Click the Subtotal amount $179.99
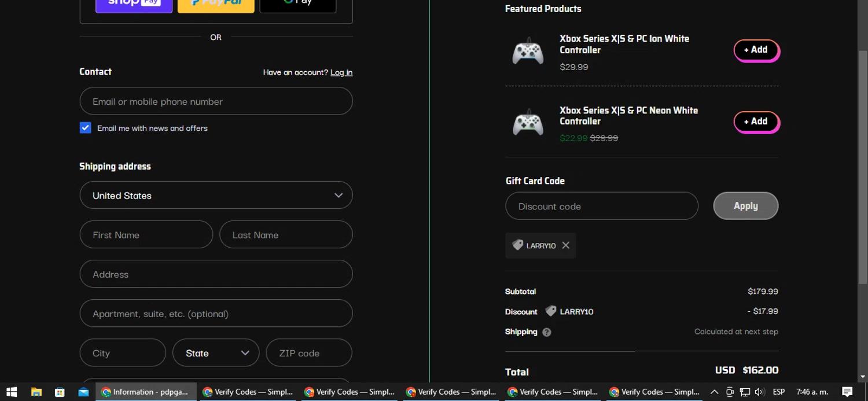 click(763, 292)
